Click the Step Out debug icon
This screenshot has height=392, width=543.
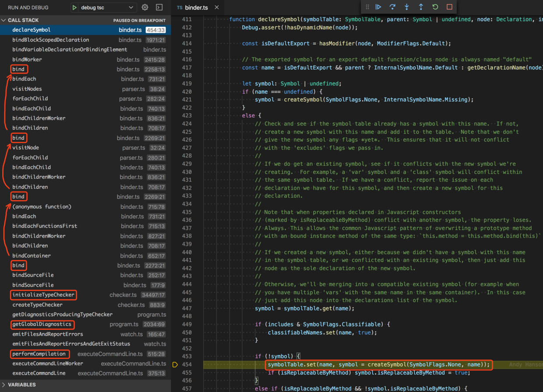click(421, 7)
